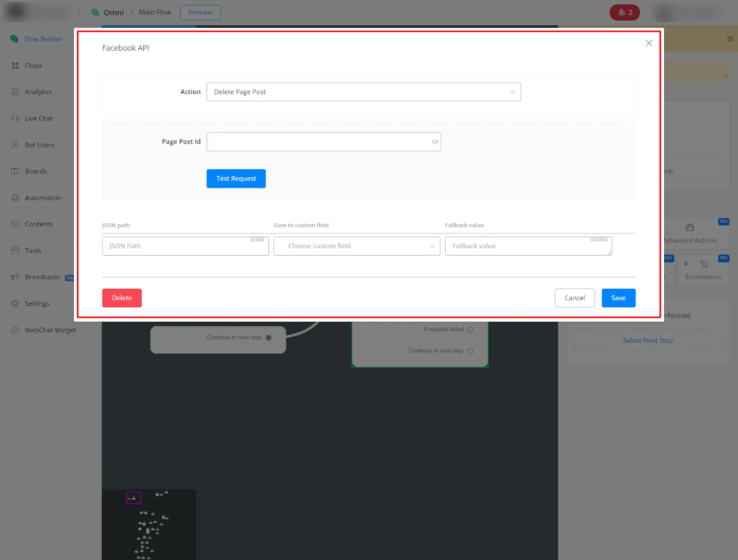Open Boards in the sidebar
The image size is (738, 560).
pos(36,171)
